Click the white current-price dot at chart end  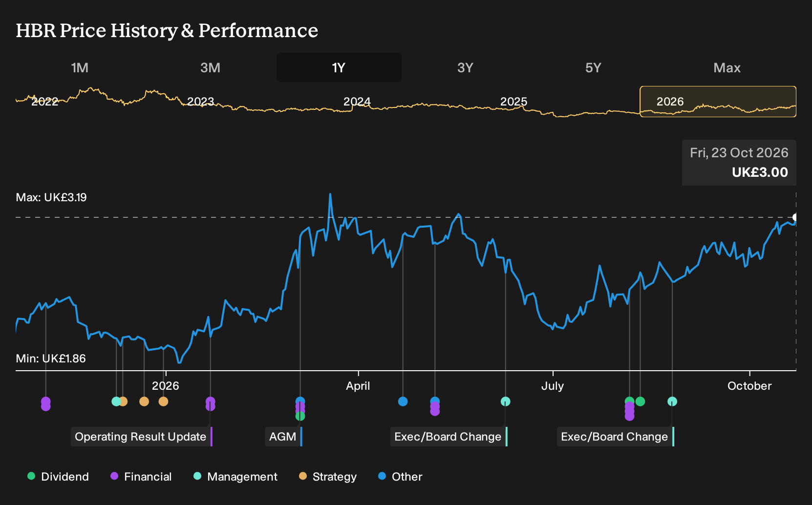coord(796,217)
